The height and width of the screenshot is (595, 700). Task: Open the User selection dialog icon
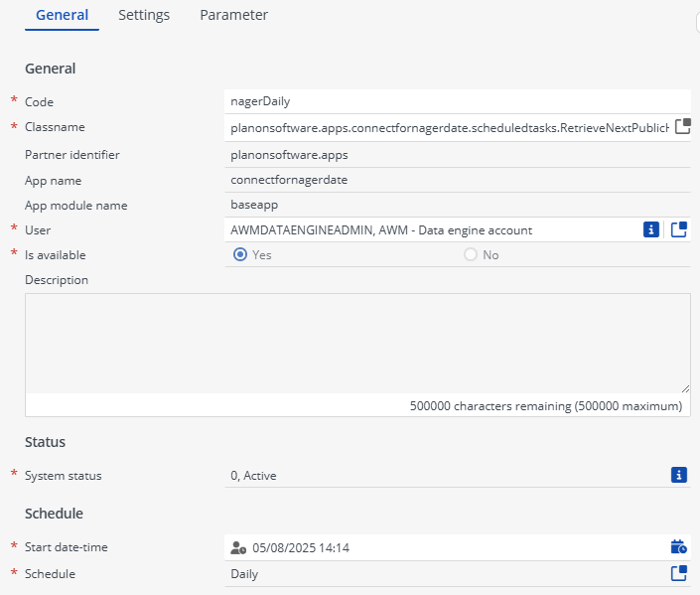[679, 229]
